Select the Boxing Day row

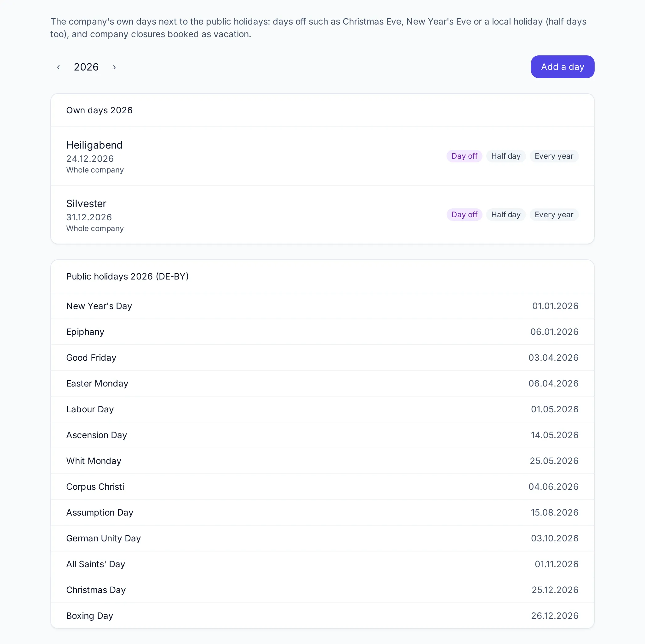(322, 616)
